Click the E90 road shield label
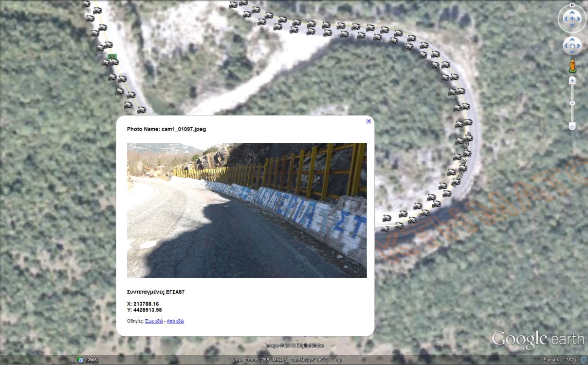Image resolution: width=588 pixels, height=365 pixels. coord(112,57)
